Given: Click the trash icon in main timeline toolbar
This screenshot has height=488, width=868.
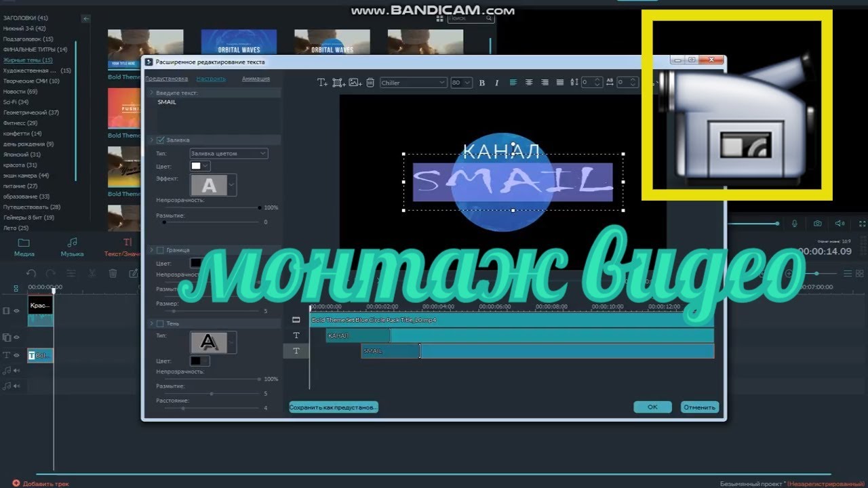Looking at the screenshot, I should coord(113,273).
